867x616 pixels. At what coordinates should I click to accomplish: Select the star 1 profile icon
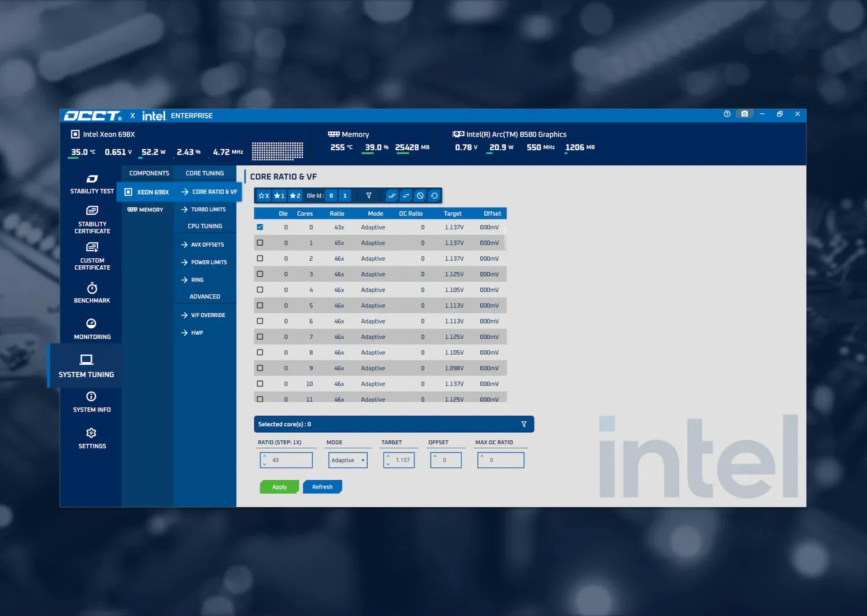279,196
